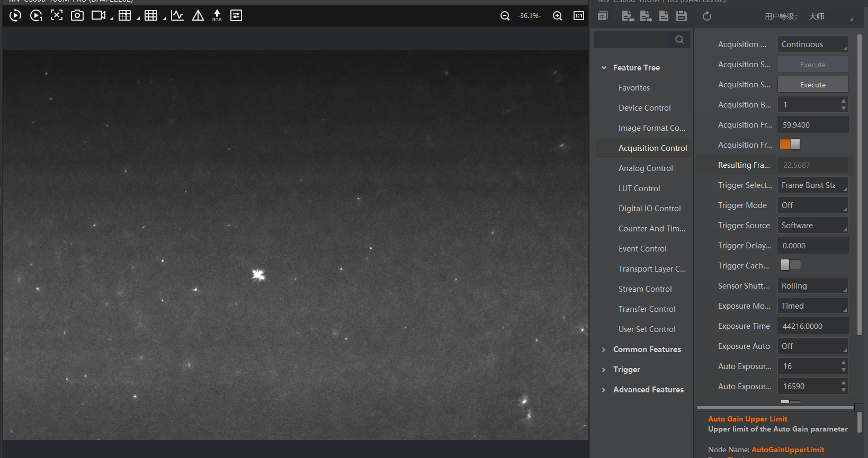The height and width of the screenshot is (458, 868).
Task: Click the feature search box
Action: (634, 40)
